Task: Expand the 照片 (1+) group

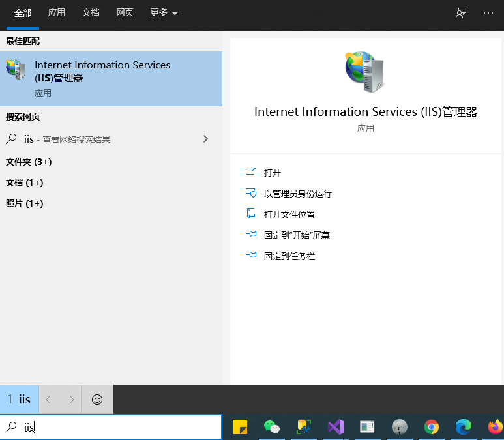Action: coord(24,204)
